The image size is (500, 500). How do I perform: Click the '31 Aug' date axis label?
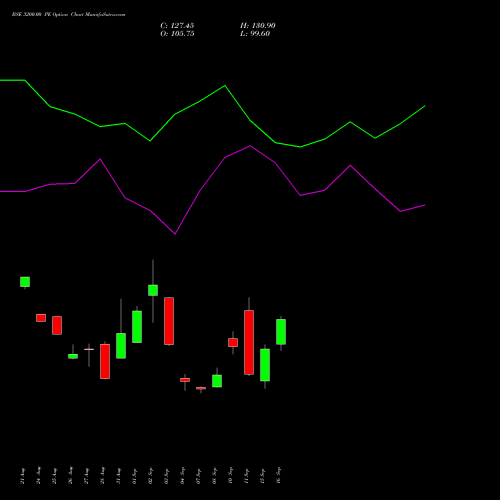(119, 476)
